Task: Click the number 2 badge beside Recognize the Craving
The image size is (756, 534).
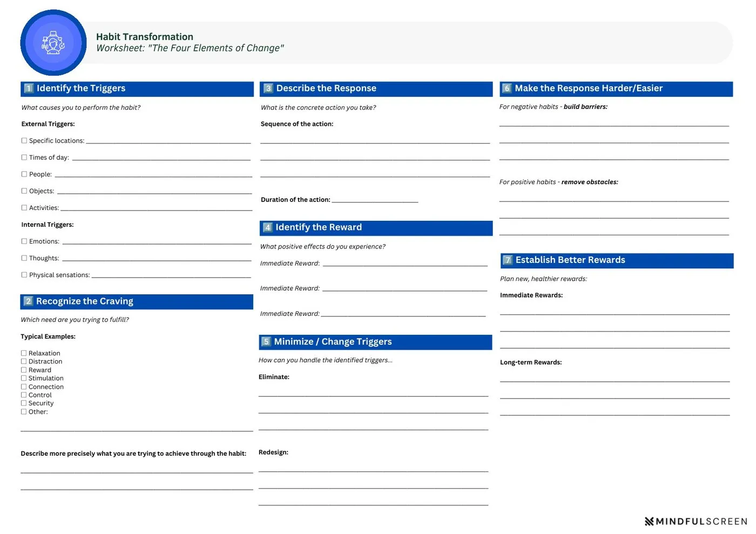Action: pyautogui.click(x=29, y=301)
